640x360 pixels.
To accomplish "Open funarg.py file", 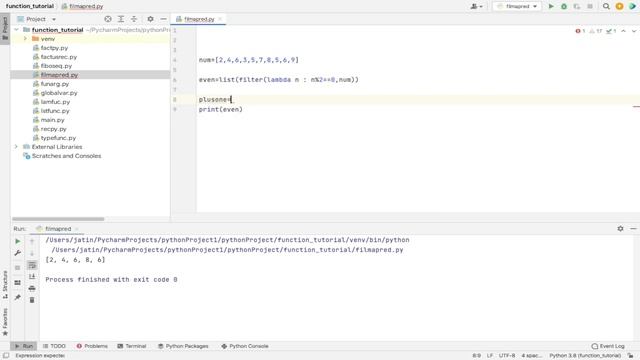I will [55, 84].
